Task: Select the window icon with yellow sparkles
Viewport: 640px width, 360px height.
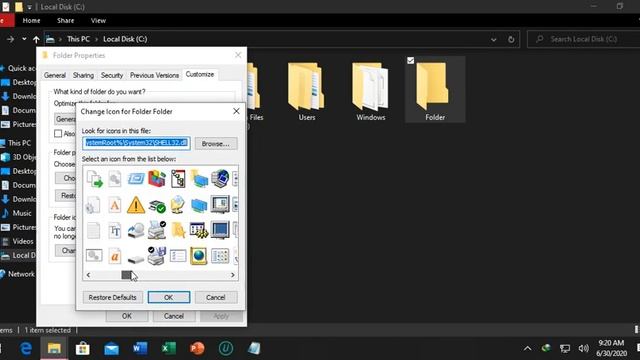Action: 199,230
